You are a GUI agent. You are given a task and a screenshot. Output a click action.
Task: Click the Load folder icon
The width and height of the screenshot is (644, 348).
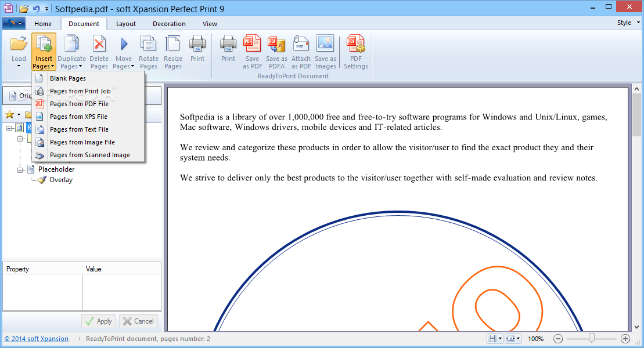(19, 44)
